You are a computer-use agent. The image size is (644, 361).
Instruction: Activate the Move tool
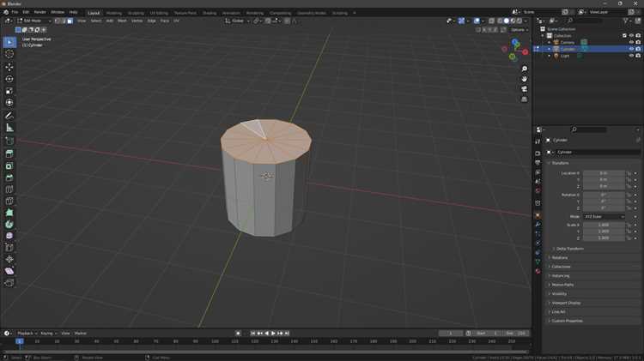tap(9, 67)
